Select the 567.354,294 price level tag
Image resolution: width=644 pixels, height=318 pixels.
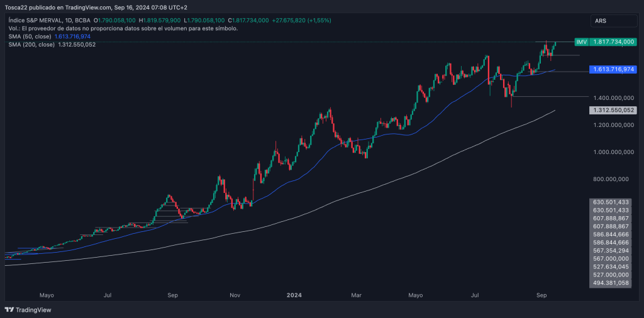click(x=611, y=250)
